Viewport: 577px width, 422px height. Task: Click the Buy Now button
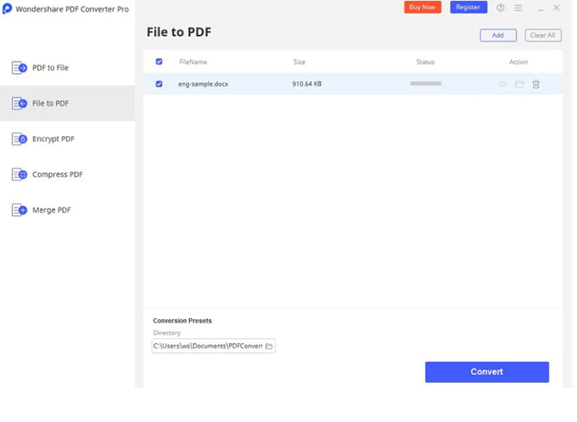pos(422,7)
